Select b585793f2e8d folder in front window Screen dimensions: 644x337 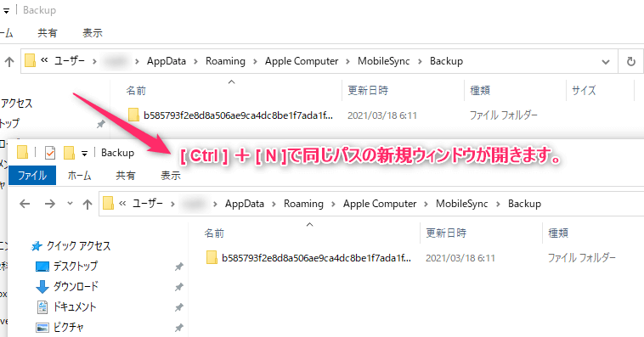316,258
